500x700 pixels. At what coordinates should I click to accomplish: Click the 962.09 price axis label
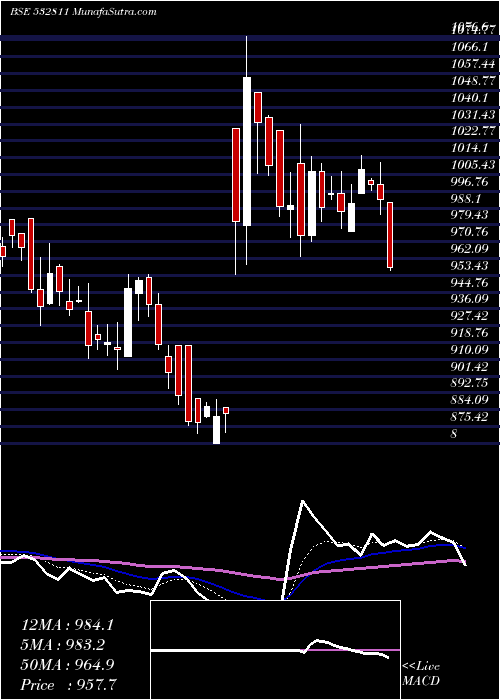[x=470, y=248]
